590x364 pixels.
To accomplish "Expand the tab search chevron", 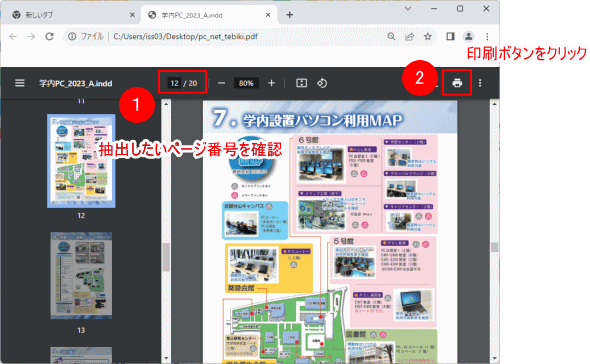I will coord(408,8).
